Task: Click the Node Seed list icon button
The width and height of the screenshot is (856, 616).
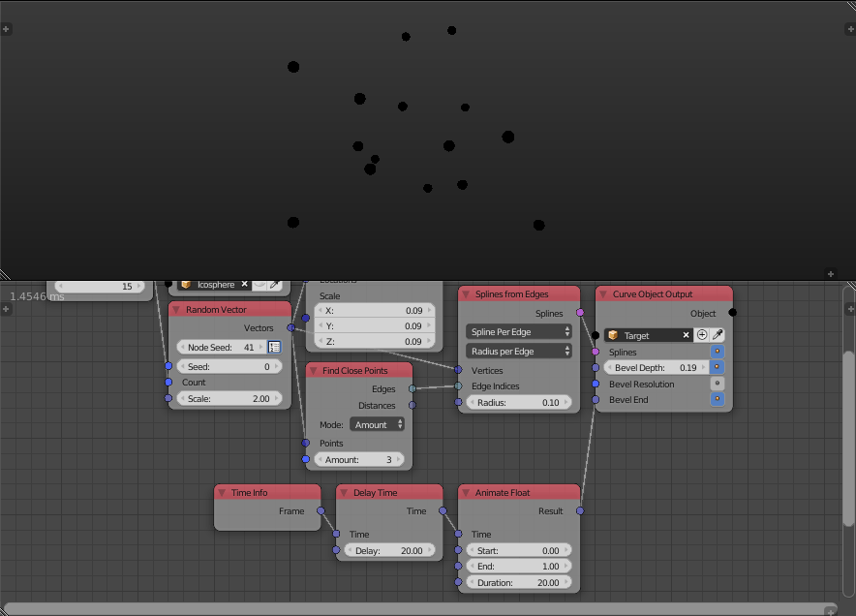Action: click(275, 347)
